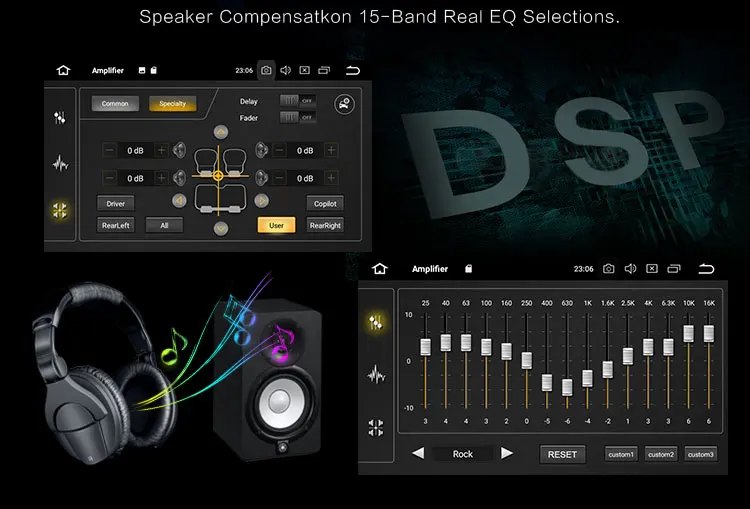Move sound focus left with left arrow
Screen dimensions: 750x509
[179, 201]
